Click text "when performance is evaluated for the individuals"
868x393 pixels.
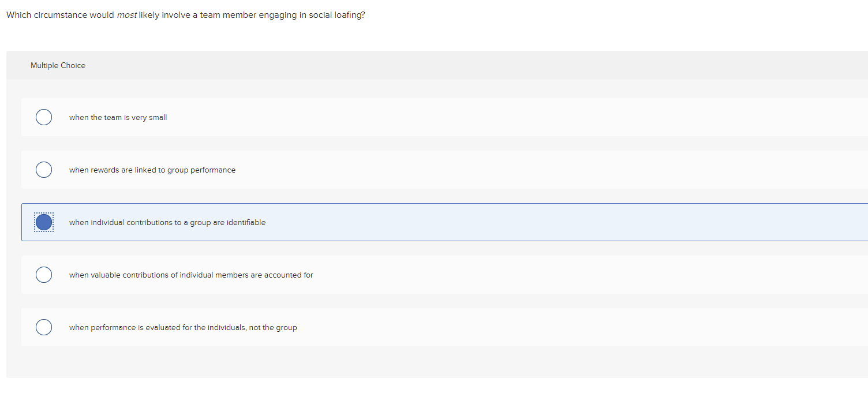coord(183,328)
